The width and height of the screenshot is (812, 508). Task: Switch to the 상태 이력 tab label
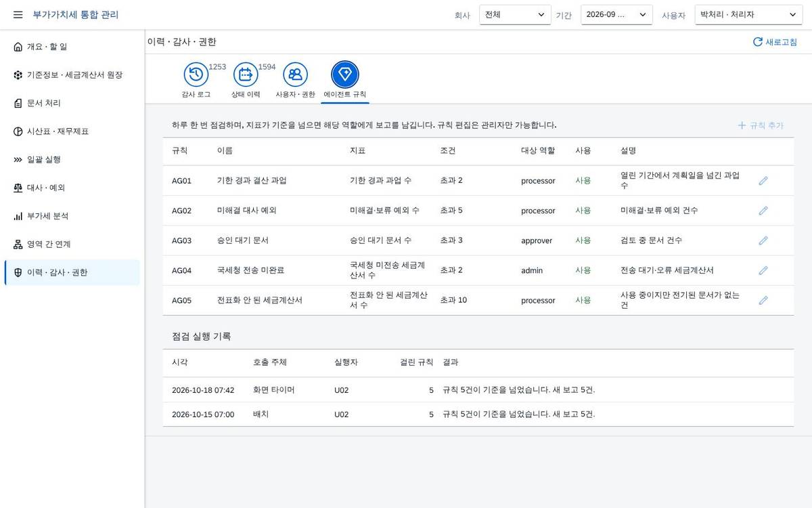(246, 94)
